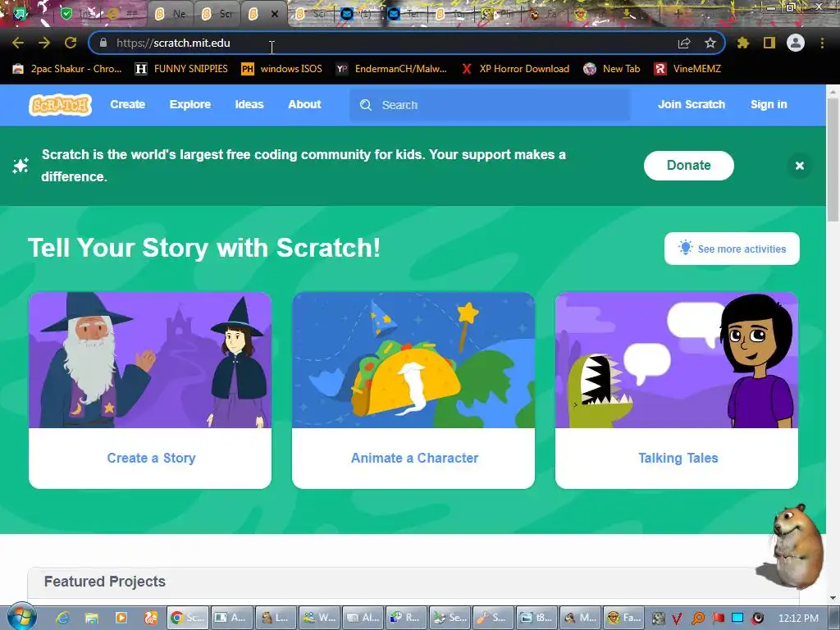Click the dinosaur and girl thumbnail

tap(677, 360)
